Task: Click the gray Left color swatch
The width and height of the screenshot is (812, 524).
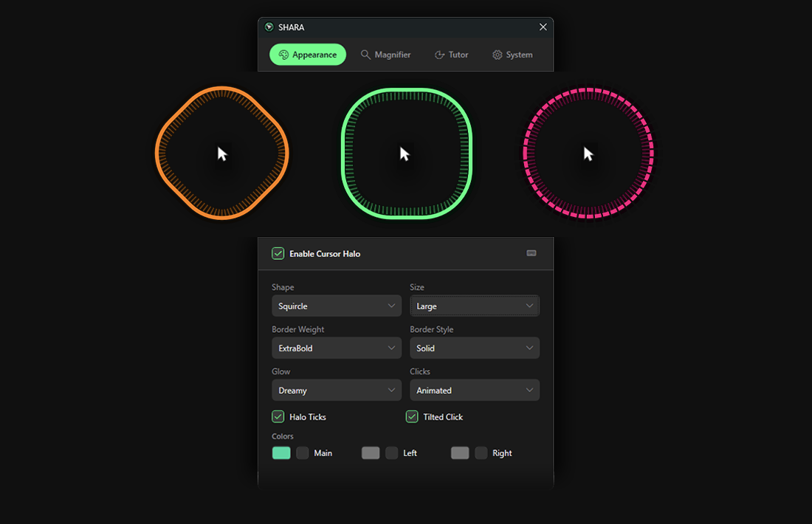Action: (371, 453)
